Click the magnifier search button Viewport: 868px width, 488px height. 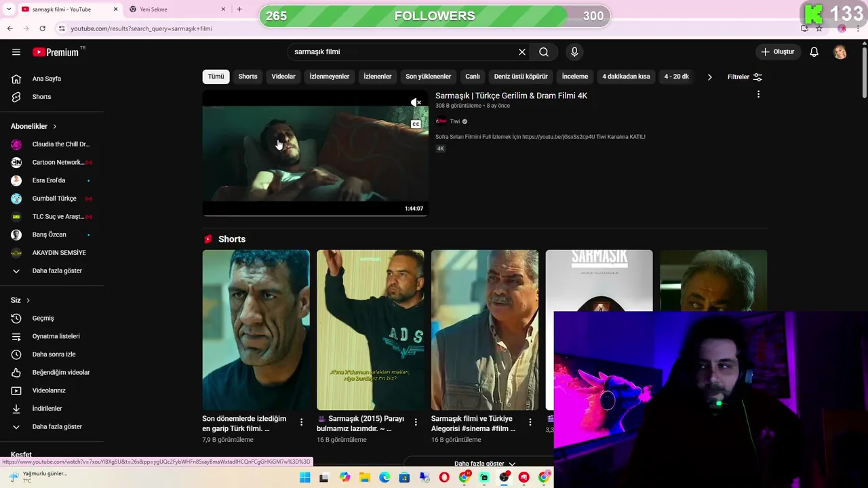pos(544,52)
